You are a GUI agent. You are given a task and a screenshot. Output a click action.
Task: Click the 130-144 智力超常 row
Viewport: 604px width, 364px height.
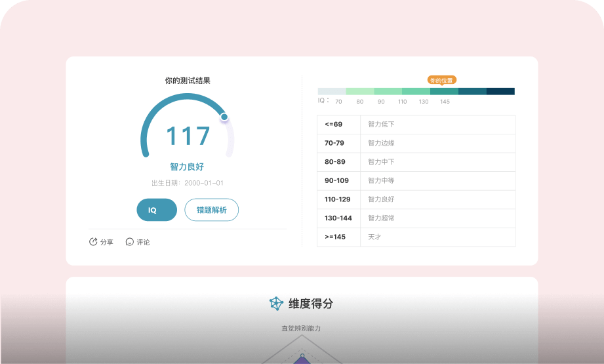point(416,218)
